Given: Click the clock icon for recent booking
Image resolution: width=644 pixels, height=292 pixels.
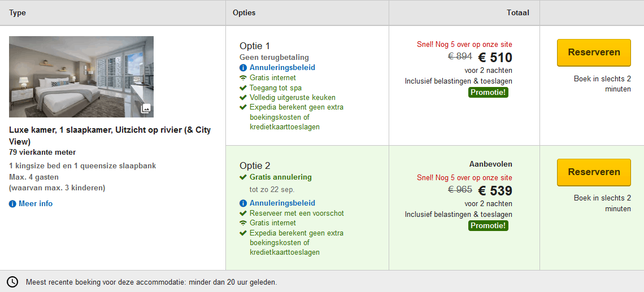Looking at the screenshot, I should tap(12, 282).
